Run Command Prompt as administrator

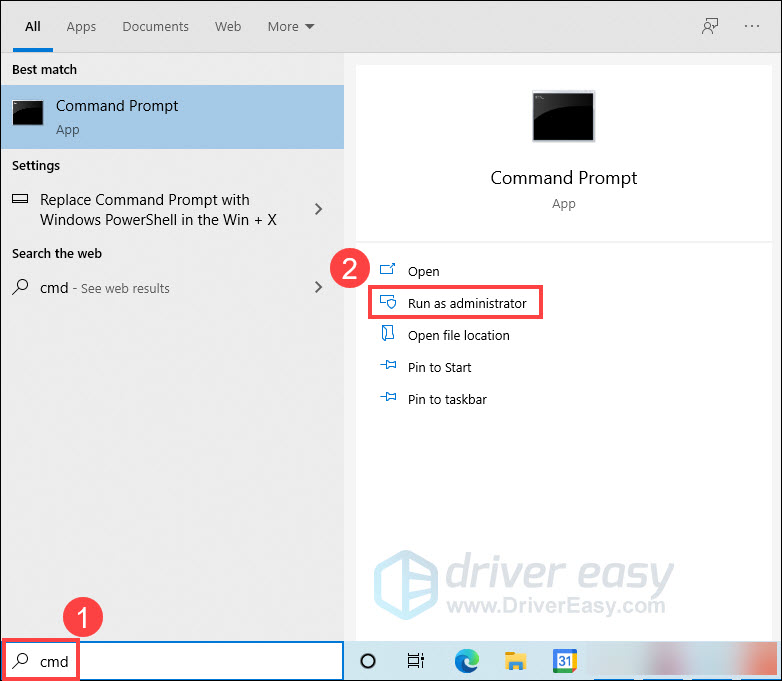tap(466, 303)
